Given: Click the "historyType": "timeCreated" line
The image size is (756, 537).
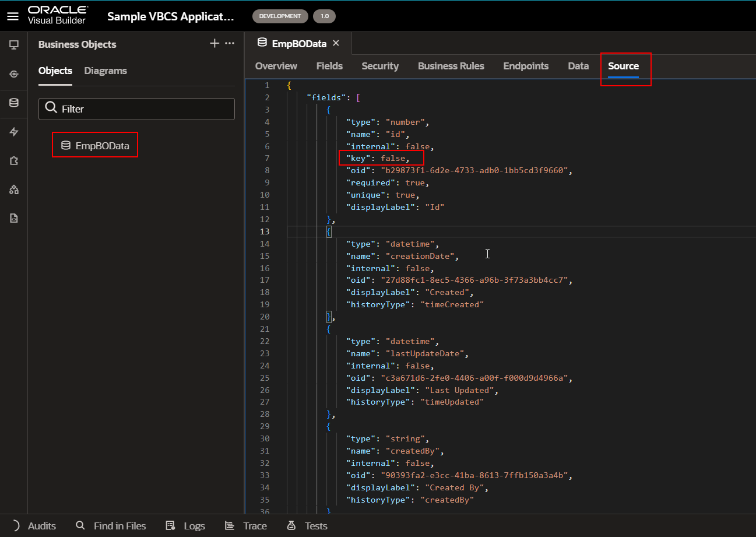Looking at the screenshot, I should [415, 304].
